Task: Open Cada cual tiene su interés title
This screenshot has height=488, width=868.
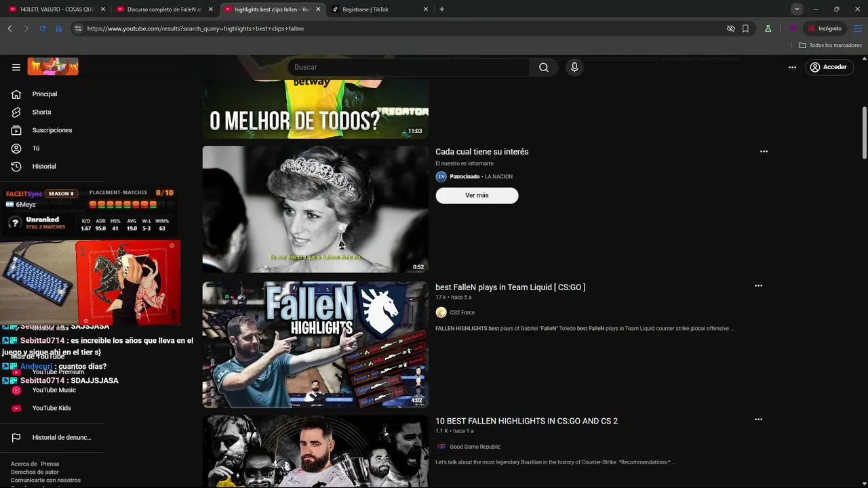Action: (x=481, y=152)
